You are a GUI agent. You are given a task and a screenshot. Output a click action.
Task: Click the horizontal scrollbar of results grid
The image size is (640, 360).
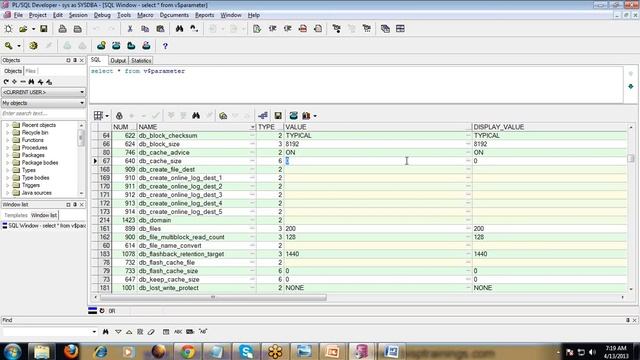[213, 297]
